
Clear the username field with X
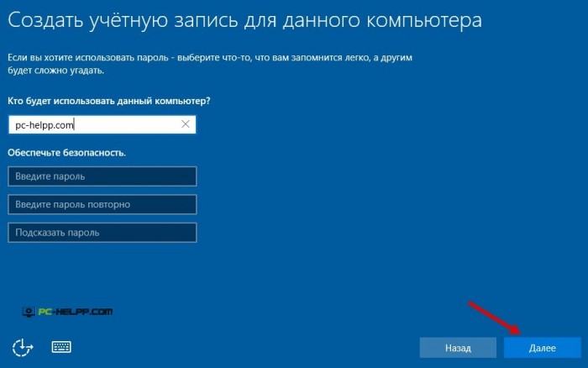[x=186, y=124]
